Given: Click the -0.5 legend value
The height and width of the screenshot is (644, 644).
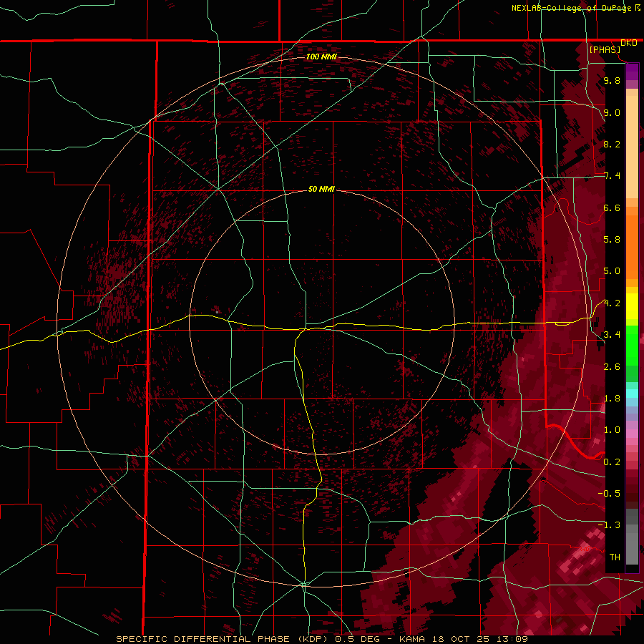Looking at the screenshot, I should click(x=609, y=494).
